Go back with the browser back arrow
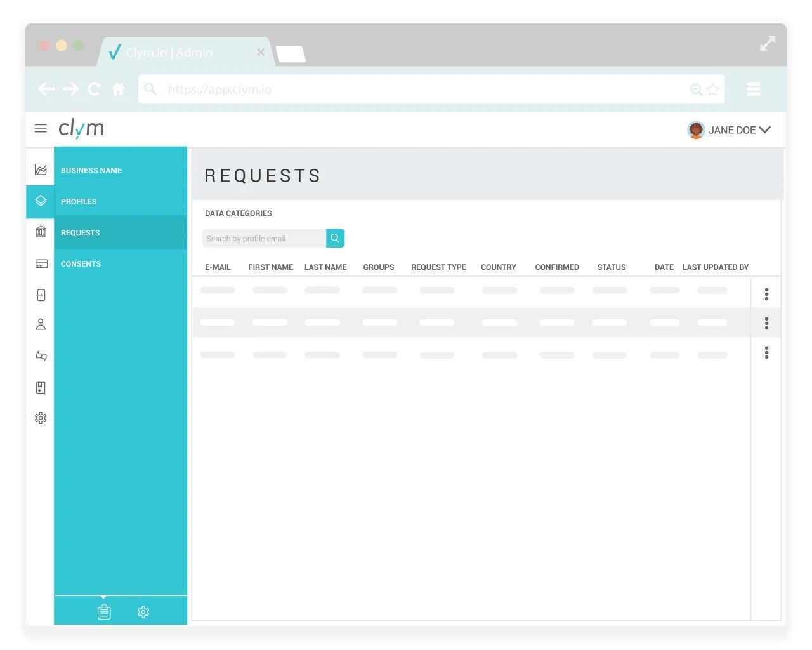Image resolution: width=812 pixels, height=650 pixels. point(46,89)
